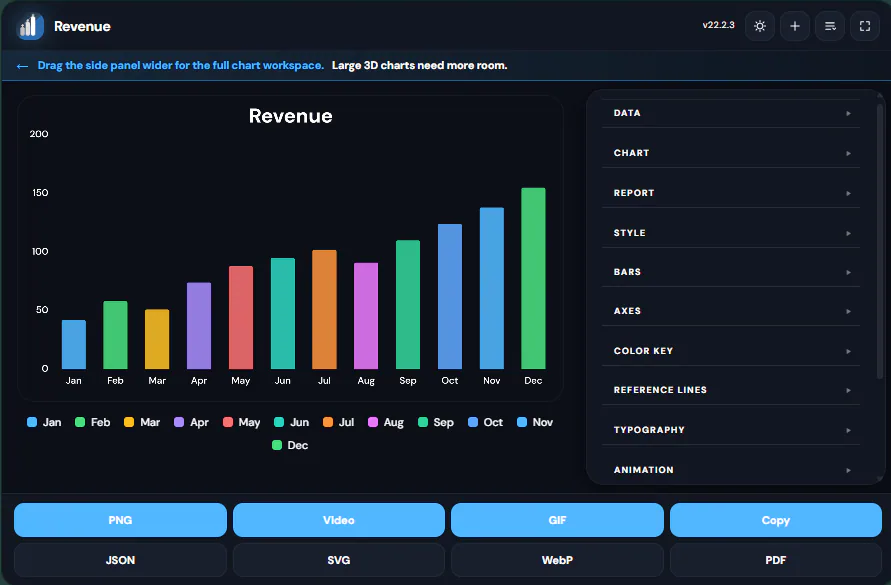This screenshot has width=891, height=585.
Task: Toggle the light/dark theme sun icon
Action: 760,26
